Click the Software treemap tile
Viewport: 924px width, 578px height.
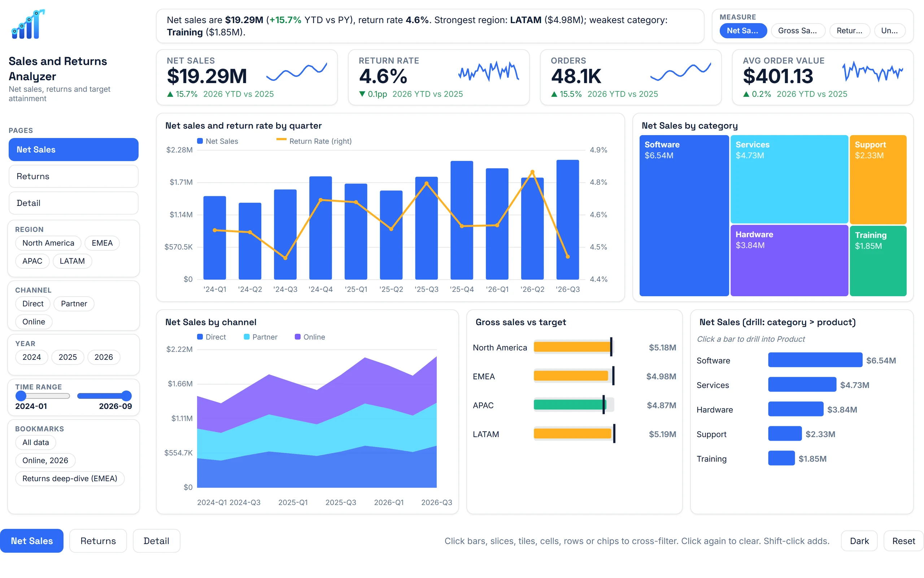point(684,215)
